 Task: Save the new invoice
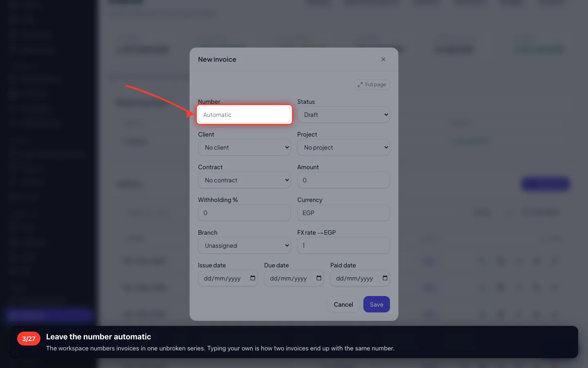(376, 304)
